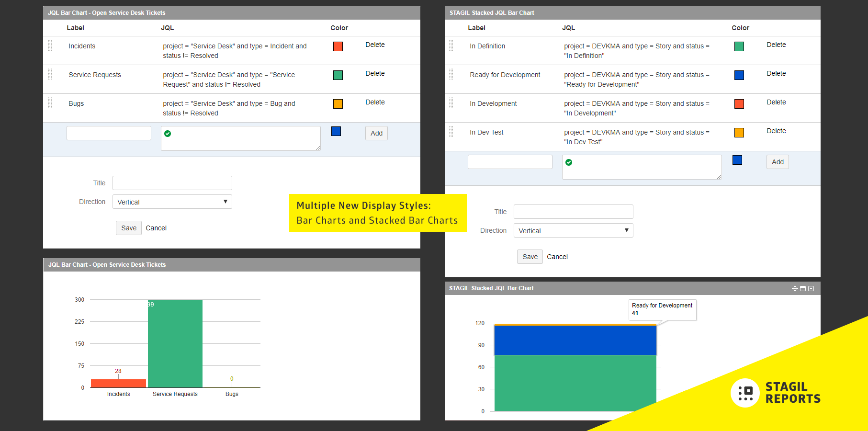This screenshot has height=431, width=868.
Task: Open the green color swatch for Service Requests
Action: [338, 75]
